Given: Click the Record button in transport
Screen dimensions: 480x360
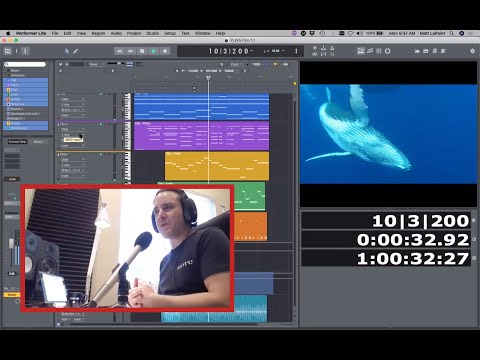Looking at the screenshot, I should (x=165, y=51).
